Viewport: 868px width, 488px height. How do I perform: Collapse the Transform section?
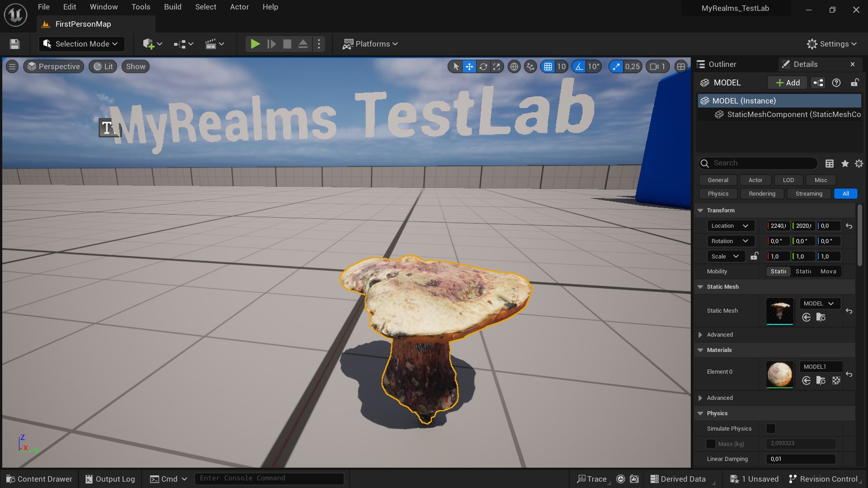pos(700,211)
